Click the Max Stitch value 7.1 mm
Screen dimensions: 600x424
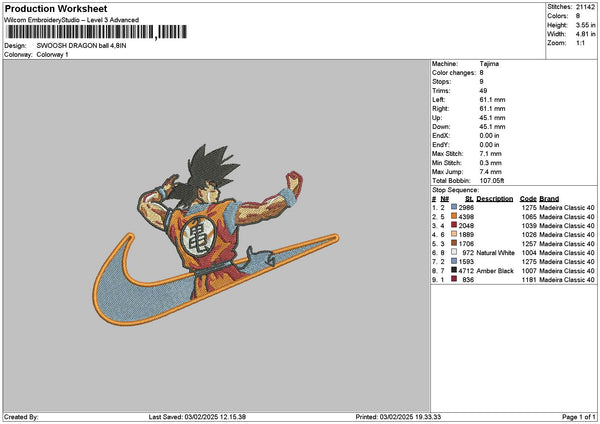point(491,154)
